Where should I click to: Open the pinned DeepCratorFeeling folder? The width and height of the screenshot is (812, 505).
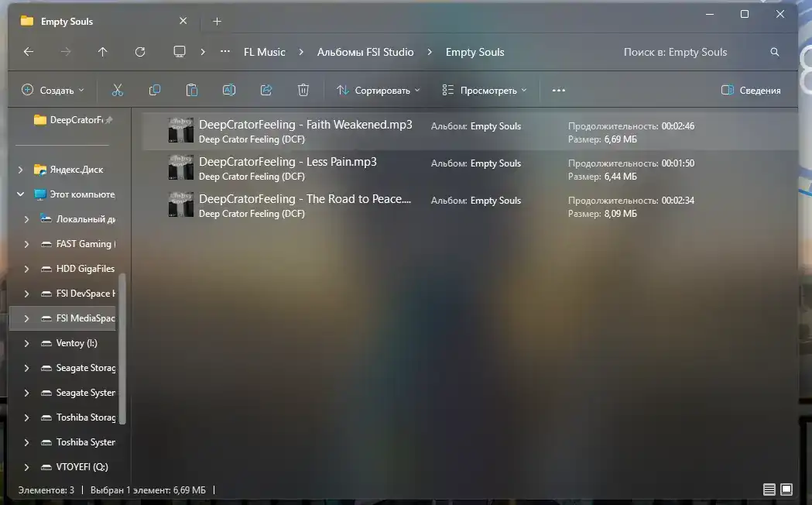point(71,120)
